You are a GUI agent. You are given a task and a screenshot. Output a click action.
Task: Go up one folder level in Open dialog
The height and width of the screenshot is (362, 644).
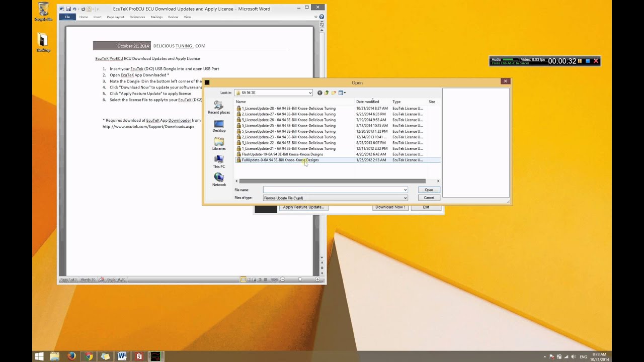327,93
